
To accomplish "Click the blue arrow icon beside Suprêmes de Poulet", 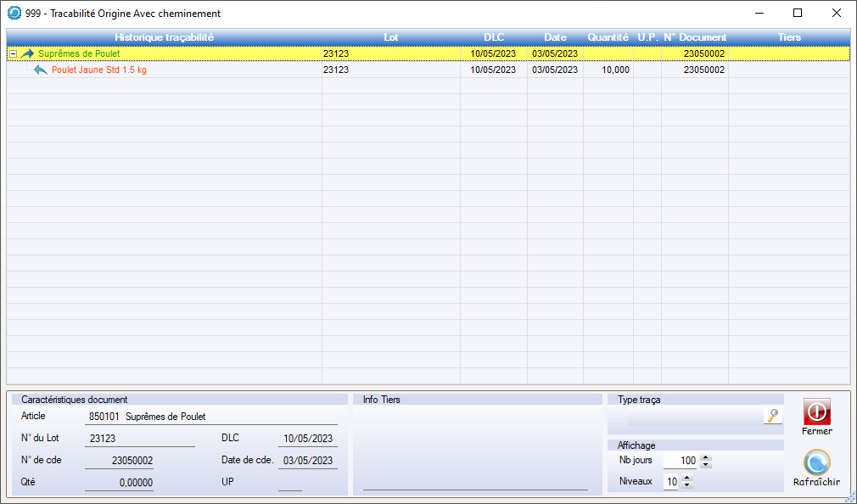I will [x=28, y=53].
